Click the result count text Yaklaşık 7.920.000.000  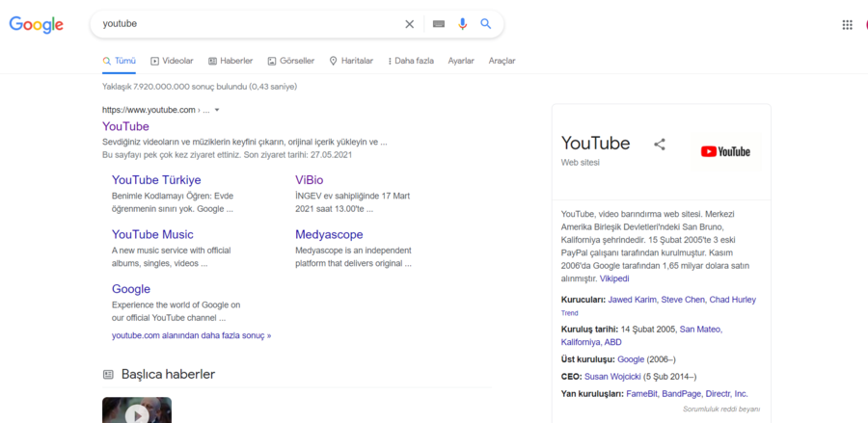tap(200, 87)
